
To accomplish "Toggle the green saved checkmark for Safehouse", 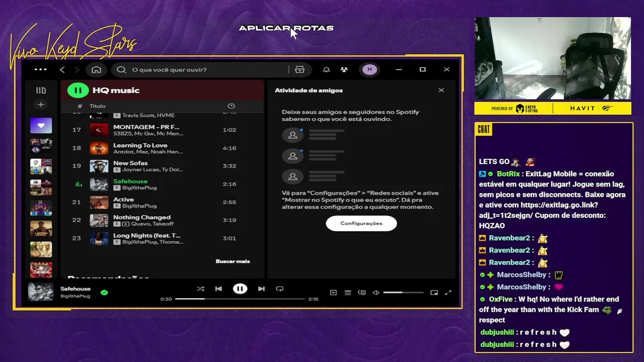I will coord(104,292).
